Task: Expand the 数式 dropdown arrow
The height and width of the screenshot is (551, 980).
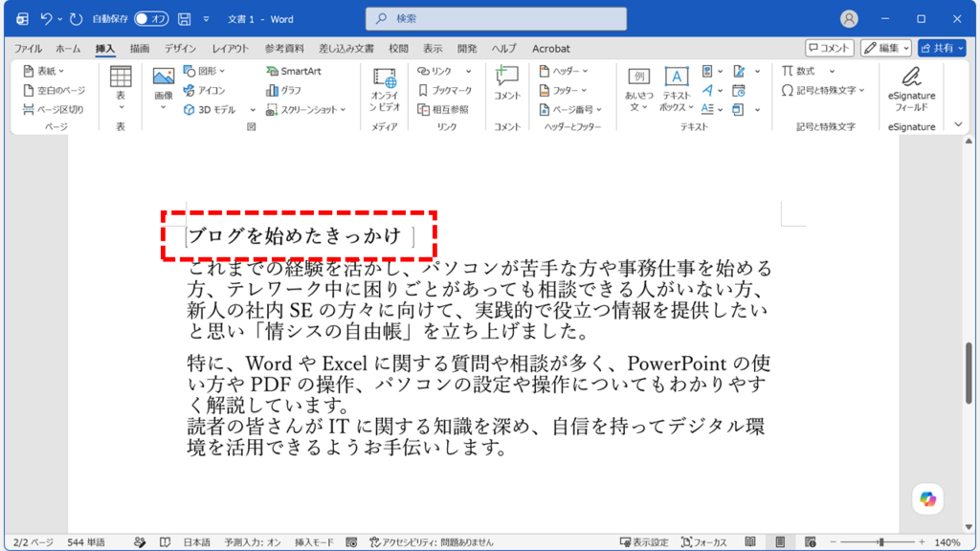Action: [832, 71]
